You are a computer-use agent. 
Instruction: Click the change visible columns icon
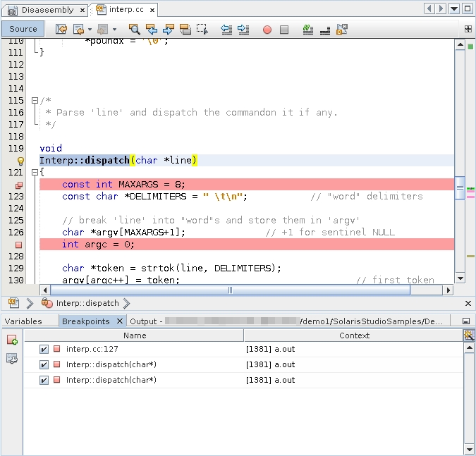pyautogui.click(x=469, y=335)
